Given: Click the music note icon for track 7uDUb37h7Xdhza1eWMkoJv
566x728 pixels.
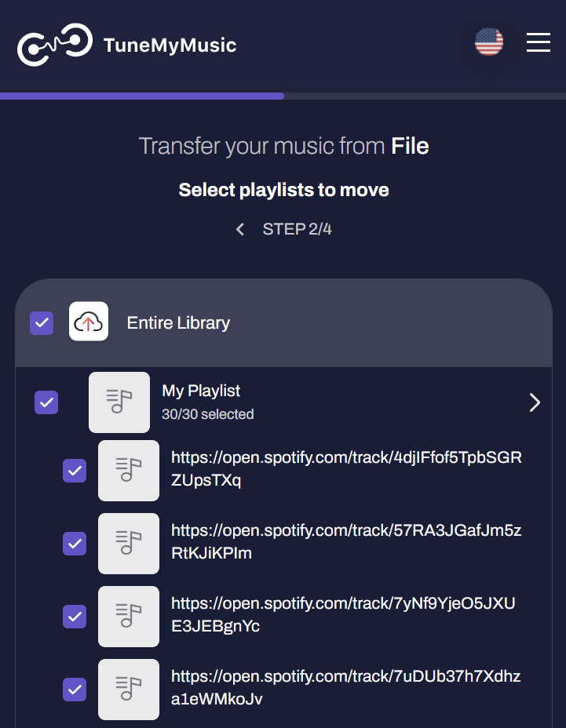Looking at the screenshot, I should point(129,689).
